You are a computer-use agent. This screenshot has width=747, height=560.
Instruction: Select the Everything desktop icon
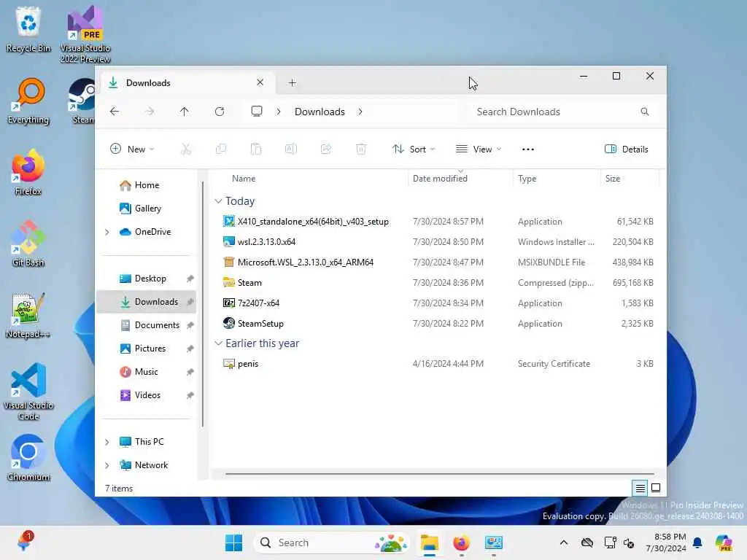[x=28, y=101]
